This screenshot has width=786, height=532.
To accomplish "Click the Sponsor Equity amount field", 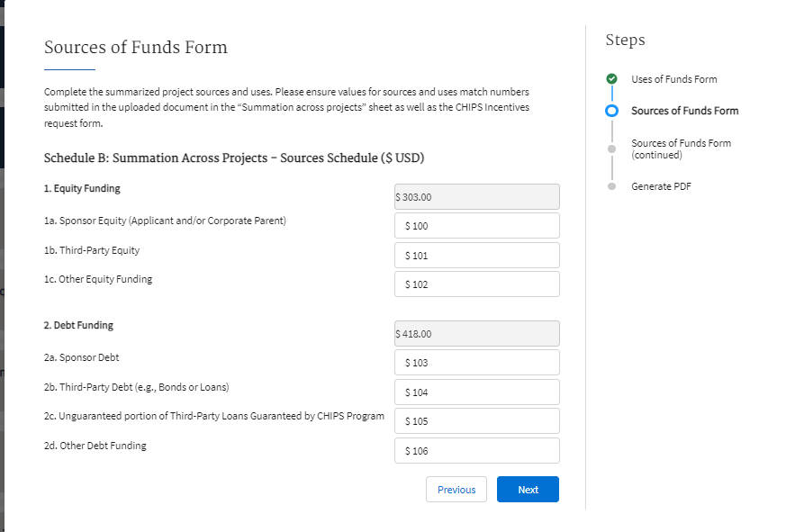I will 476,226.
